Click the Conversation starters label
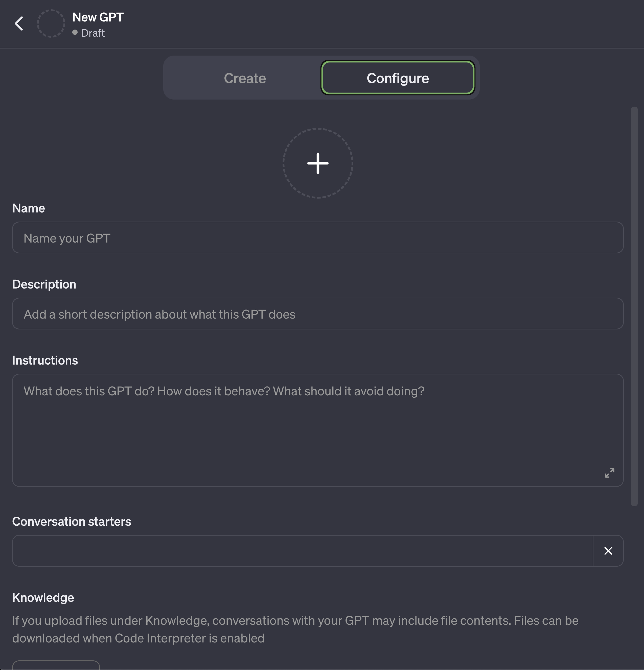644x670 pixels. (x=72, y=521)
